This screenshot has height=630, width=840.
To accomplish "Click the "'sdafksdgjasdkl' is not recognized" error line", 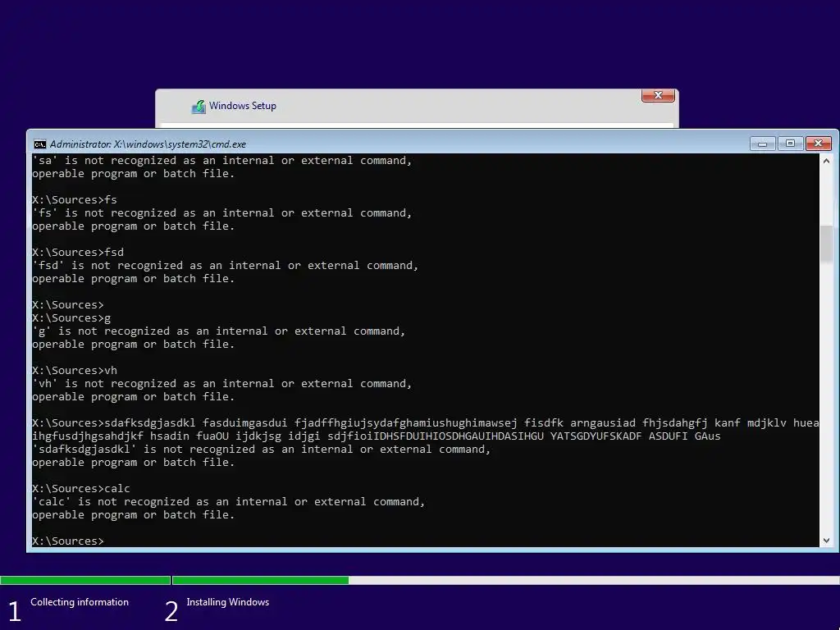I will [262, 449].
